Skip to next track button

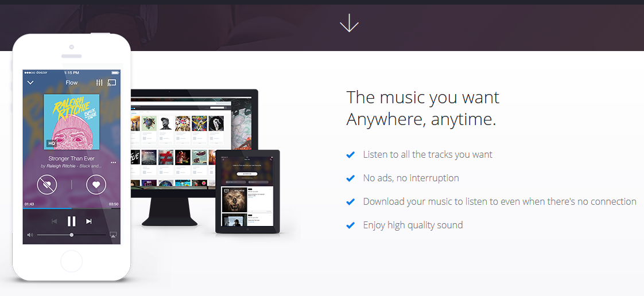(89, 221)
